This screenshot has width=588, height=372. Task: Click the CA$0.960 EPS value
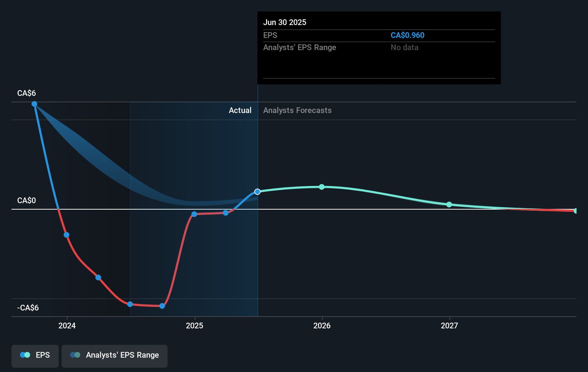coord(408,35)
